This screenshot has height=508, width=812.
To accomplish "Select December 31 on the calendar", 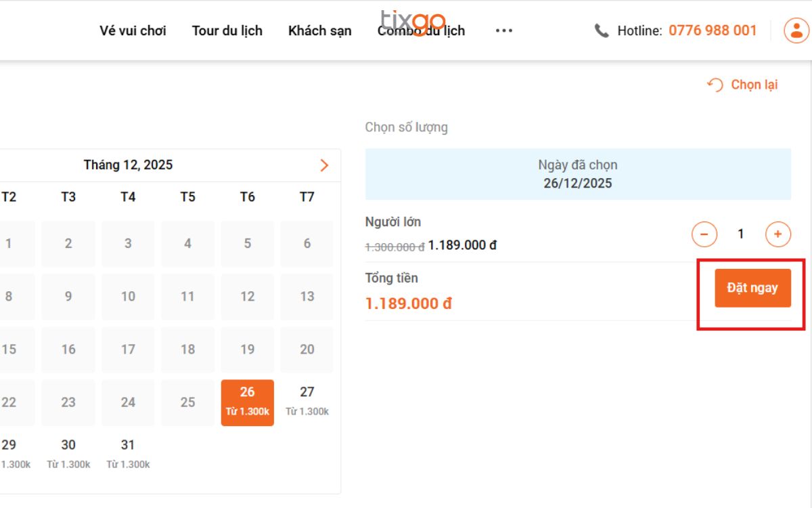I will (128, 454).
